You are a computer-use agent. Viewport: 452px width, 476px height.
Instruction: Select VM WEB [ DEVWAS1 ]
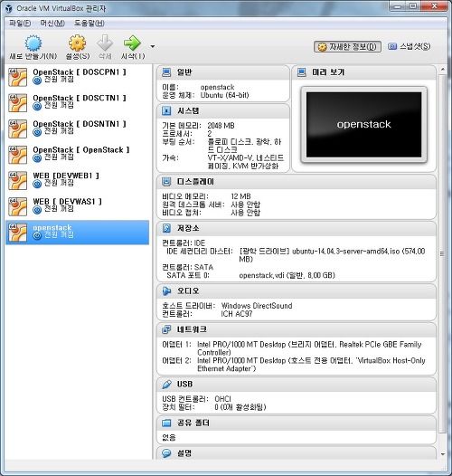[78, 206]
